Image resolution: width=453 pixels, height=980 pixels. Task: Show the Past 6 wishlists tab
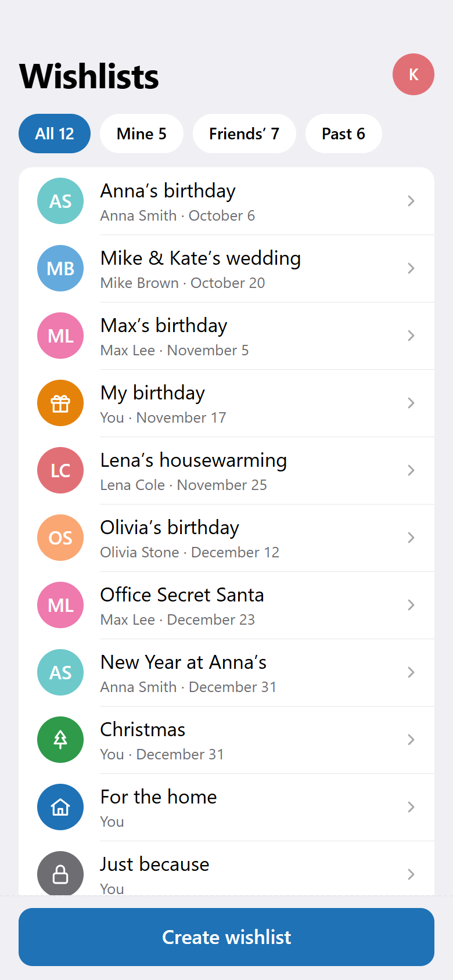[x=344, y=134]
